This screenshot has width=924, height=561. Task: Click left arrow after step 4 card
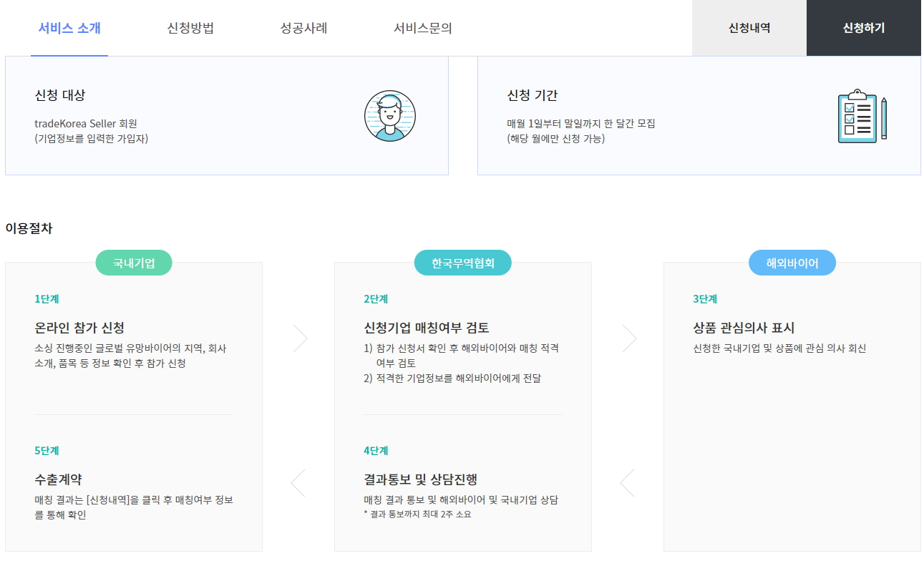(x=627, y=483)
